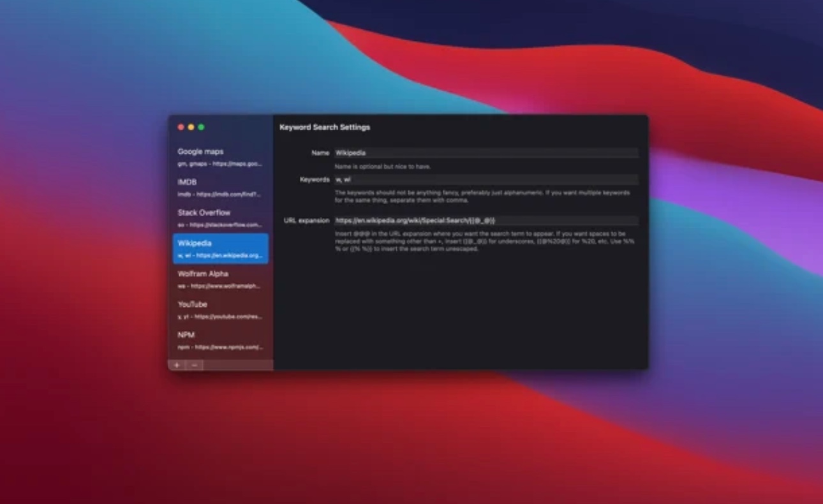Click the Keywords field label

[x=315, y=180]
